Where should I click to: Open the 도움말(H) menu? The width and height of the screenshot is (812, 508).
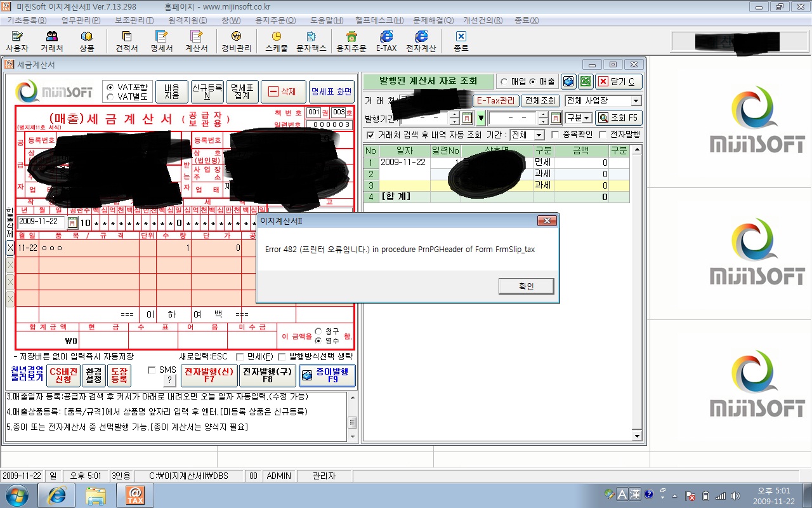(327, 20)
